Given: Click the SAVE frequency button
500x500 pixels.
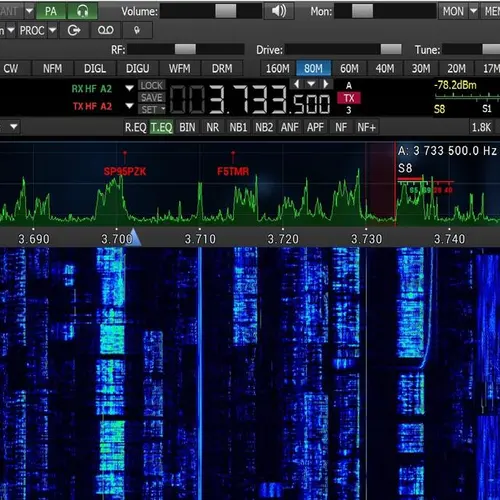Looking at the screenshot, I should coord(152,98).
